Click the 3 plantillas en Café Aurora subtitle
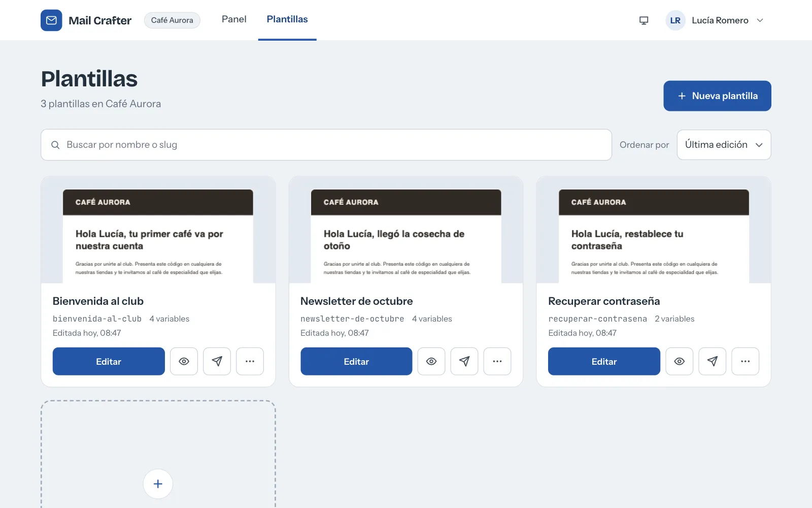This screenshot has height=508, width=812. pyautogui.click(x=100, y=104)
